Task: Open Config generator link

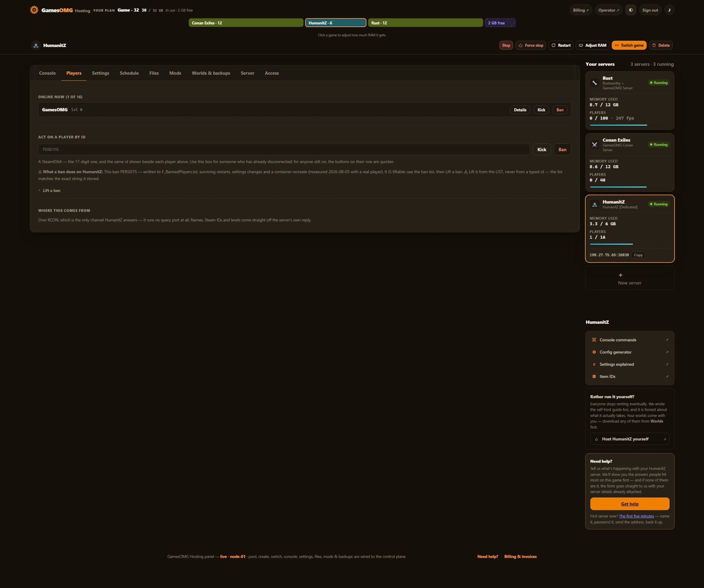Action: (x=630, y=352)
